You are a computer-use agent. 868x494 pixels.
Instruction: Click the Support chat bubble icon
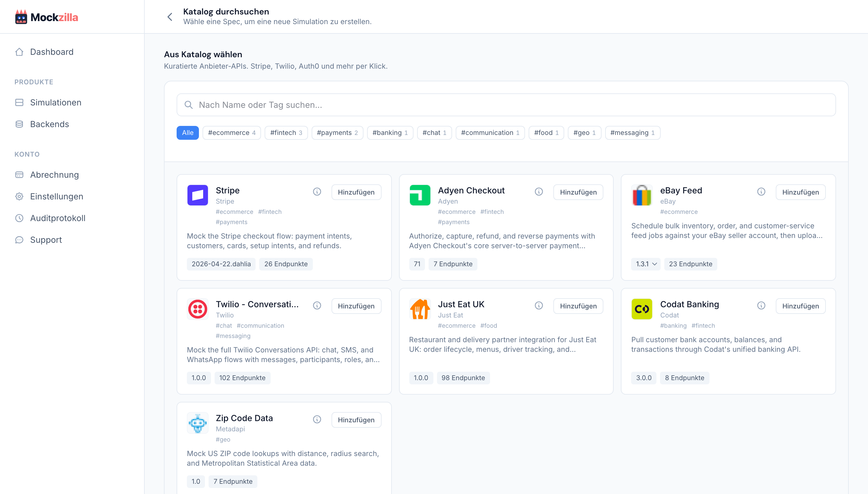pos(19,240)
